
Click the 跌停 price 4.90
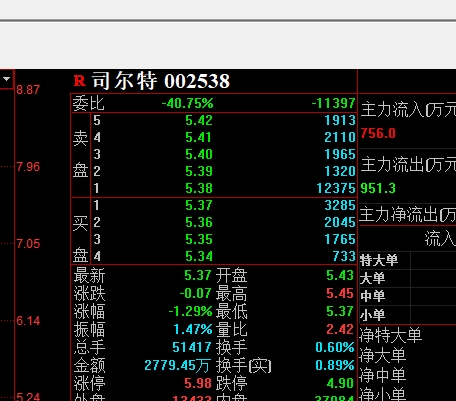[x=340, y=383]
